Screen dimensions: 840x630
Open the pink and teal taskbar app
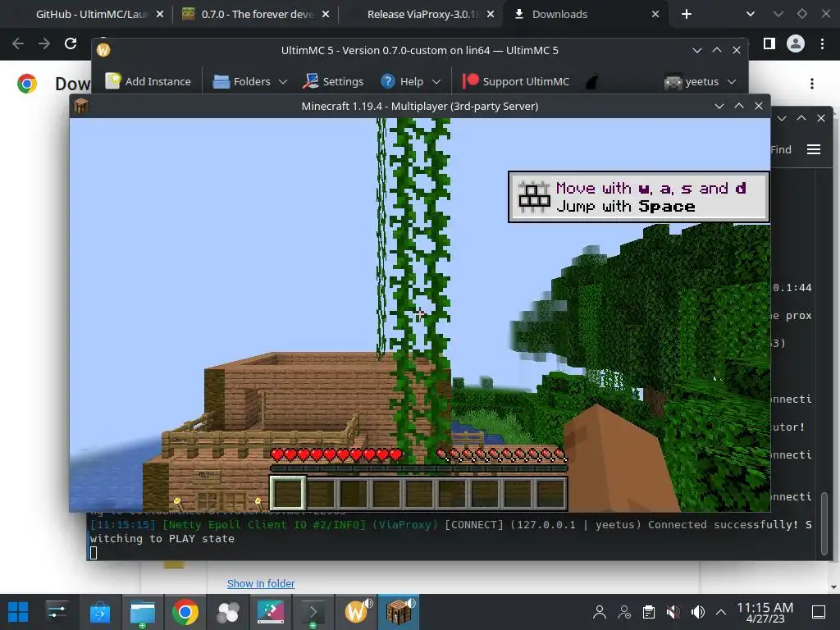pos(271,612)
